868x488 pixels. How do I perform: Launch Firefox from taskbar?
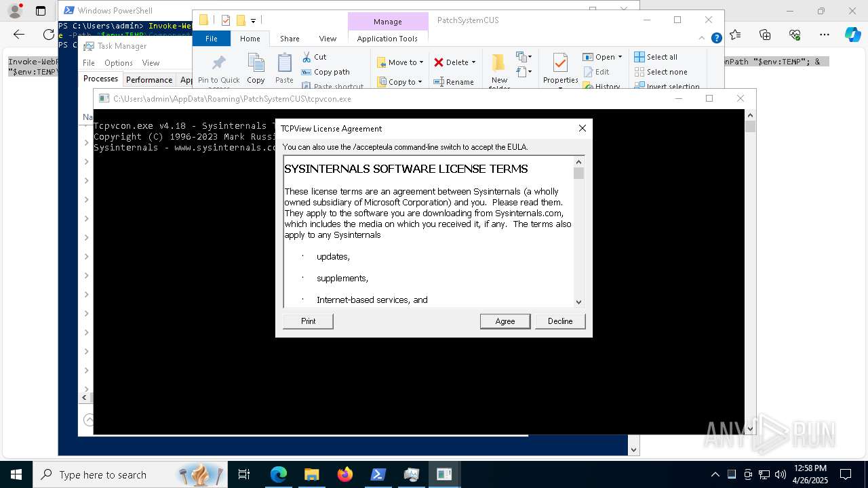pos(345,474)
